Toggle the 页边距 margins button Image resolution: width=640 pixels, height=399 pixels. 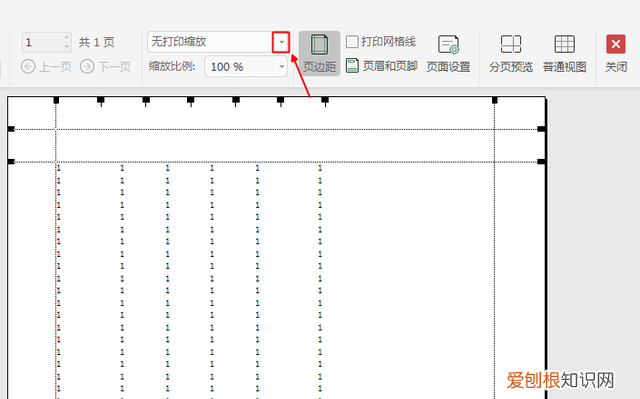point(319,53)
